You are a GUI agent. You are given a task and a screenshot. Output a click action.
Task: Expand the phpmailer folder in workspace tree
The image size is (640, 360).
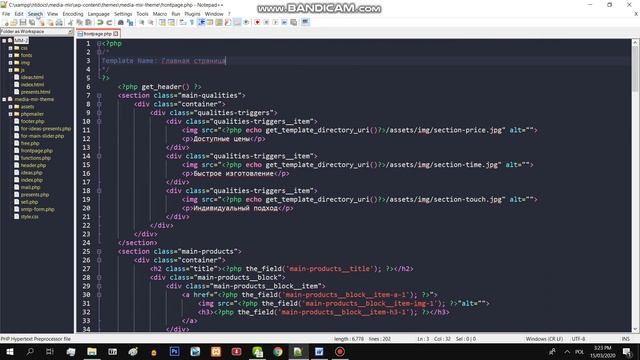click(x=11, y=114)
